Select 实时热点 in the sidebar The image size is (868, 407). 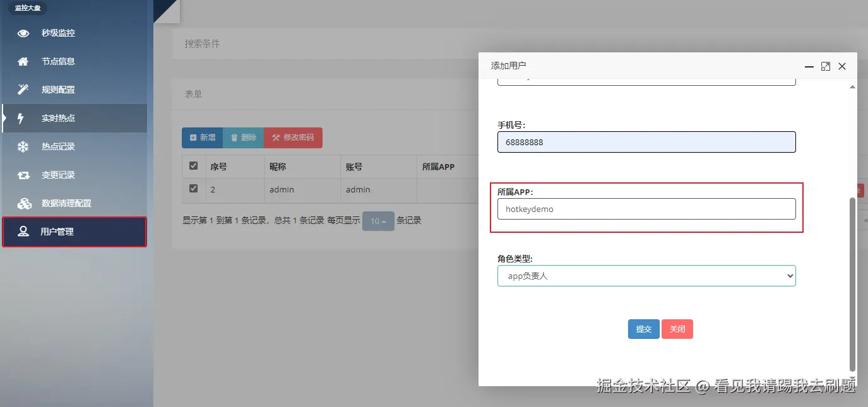point(74,118)
